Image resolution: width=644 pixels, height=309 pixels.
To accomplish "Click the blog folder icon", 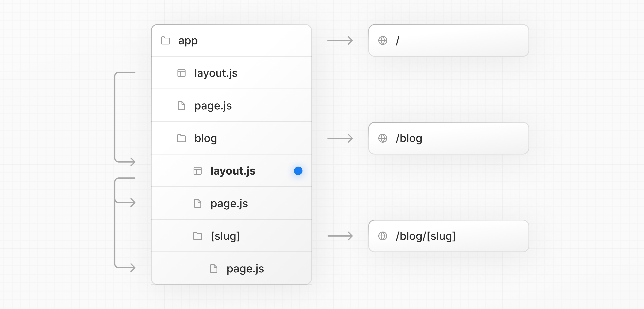I will pyautogui.click(x=181, y=138).
